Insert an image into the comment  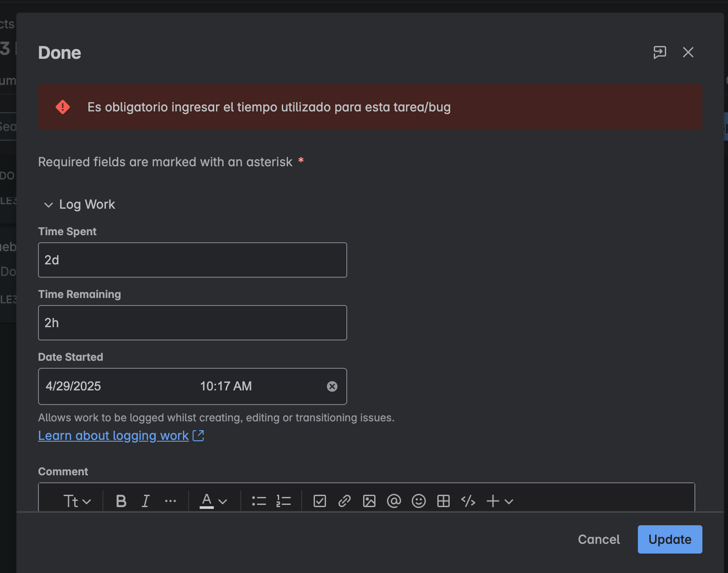pyautogui.click(x=369, y=501)
